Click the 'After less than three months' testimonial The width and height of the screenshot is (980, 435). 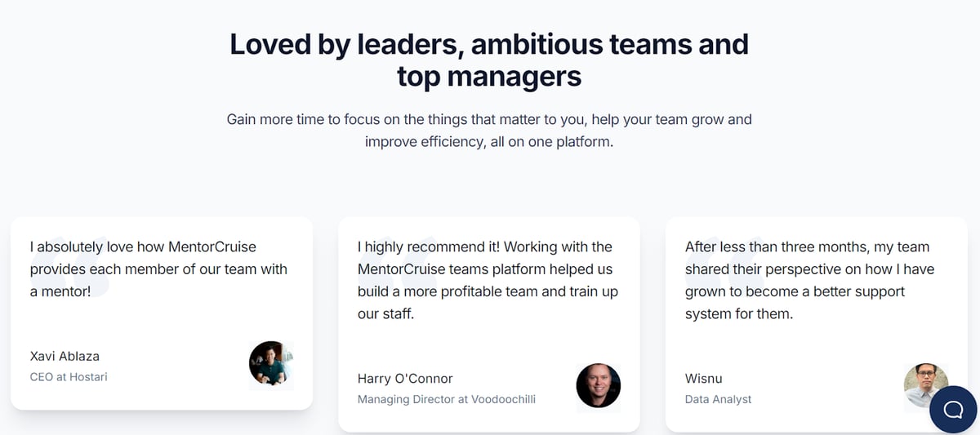click(x=809, y=280)
